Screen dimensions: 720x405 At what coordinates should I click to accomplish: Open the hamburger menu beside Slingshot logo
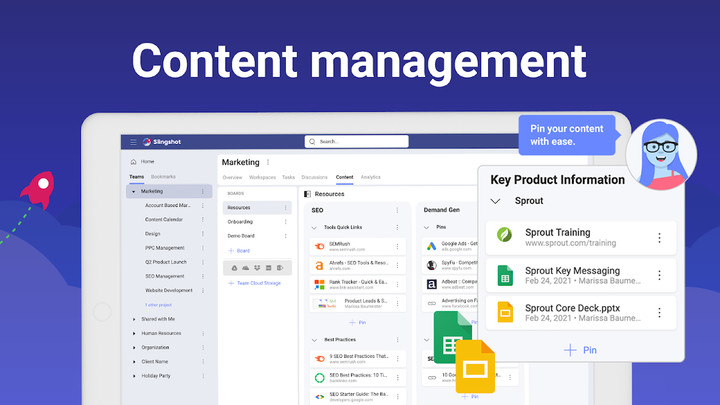(132, 142)
